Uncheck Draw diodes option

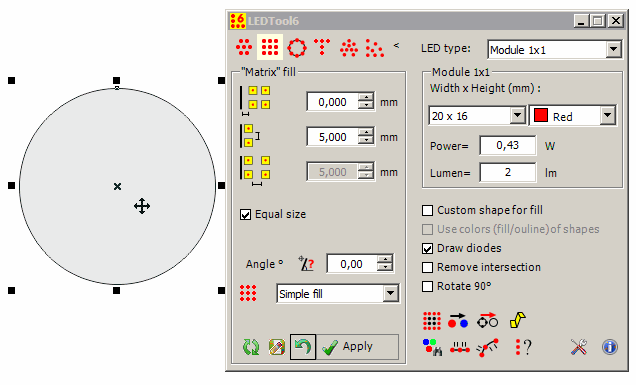pos(427,248)
